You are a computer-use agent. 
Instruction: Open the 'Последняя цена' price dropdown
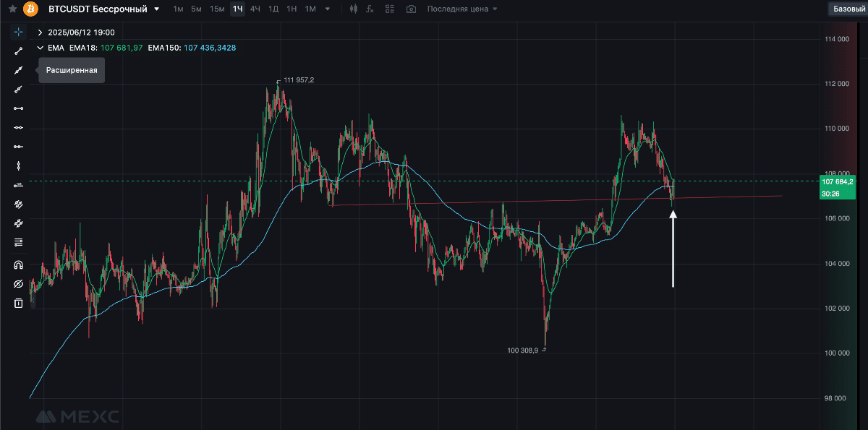[462, 9]
